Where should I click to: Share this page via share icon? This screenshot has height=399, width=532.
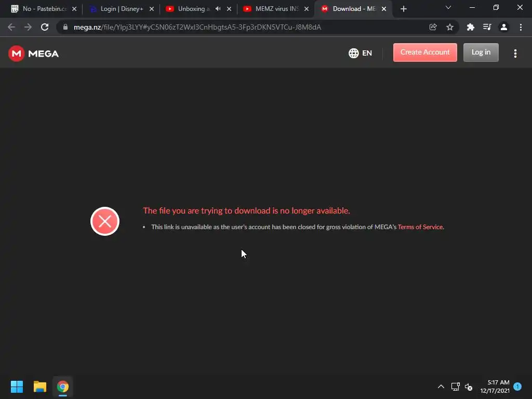click(x=433, y=27)
